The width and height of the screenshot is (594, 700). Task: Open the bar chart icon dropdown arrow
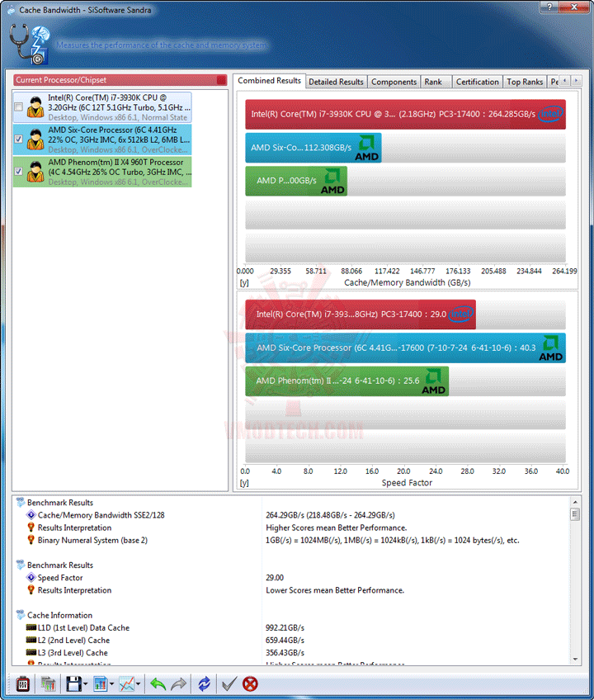pyautogui.click(x=111, y=684)
